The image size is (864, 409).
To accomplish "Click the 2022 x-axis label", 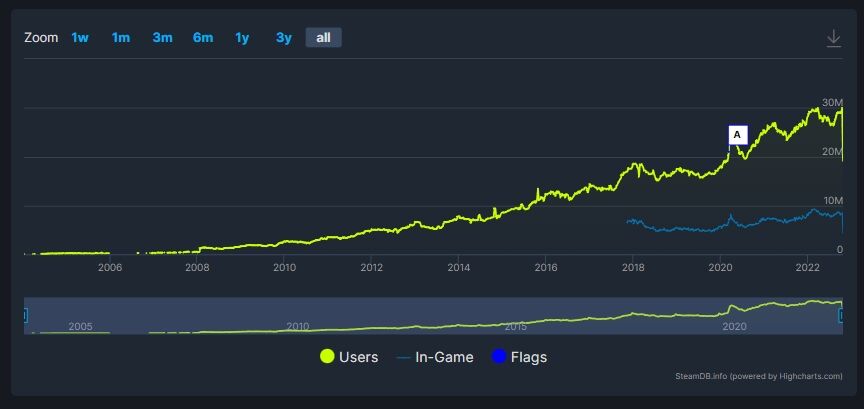I will 808,267.
